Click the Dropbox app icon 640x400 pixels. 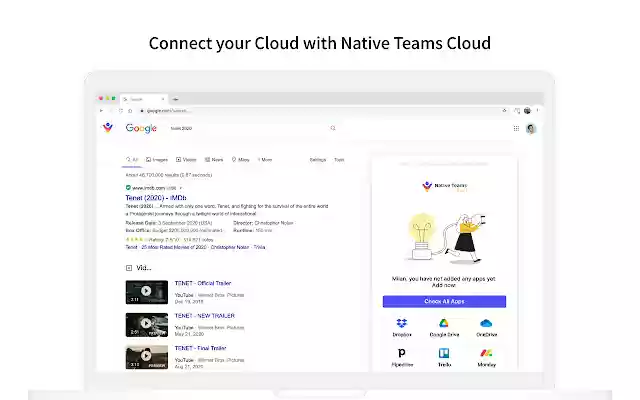tap(402, 324)
